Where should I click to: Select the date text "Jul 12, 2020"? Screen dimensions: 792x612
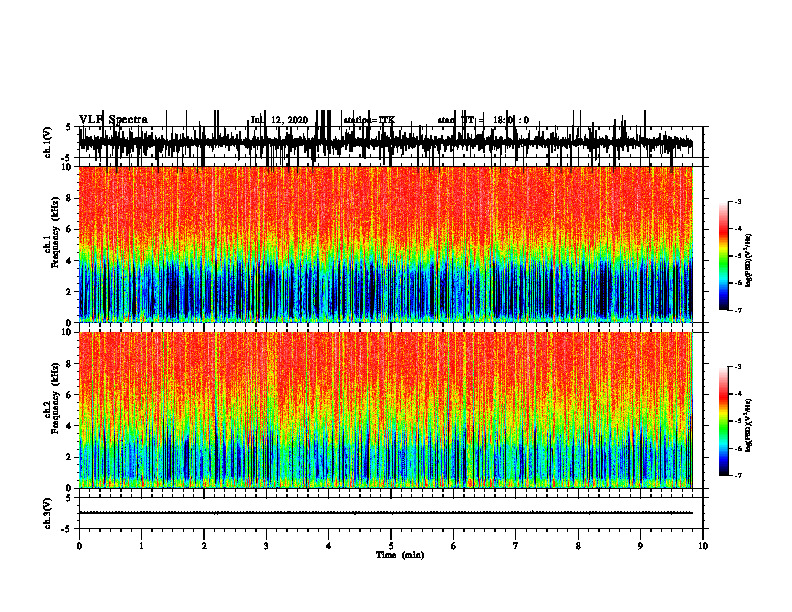pos(279,120)
